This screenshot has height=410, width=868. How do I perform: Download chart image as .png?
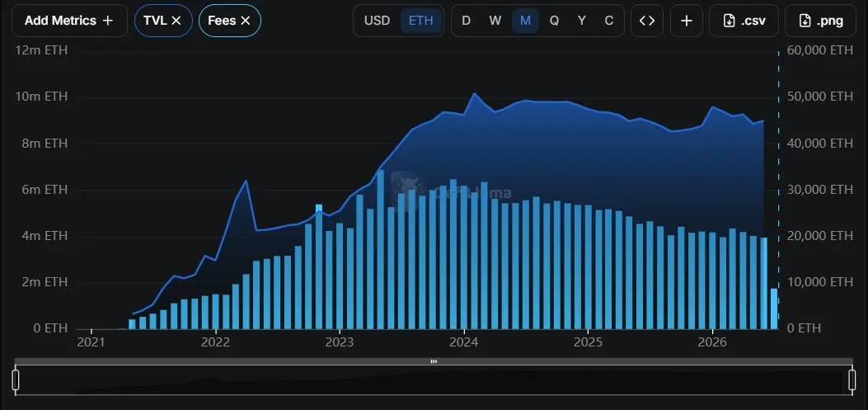[822, 21]
